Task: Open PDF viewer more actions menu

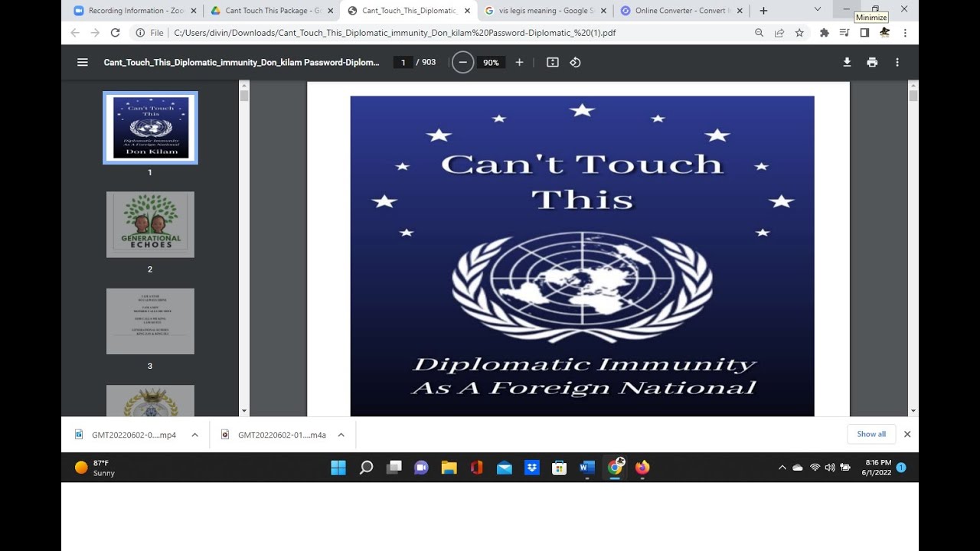Action: (x=897, y=63)
